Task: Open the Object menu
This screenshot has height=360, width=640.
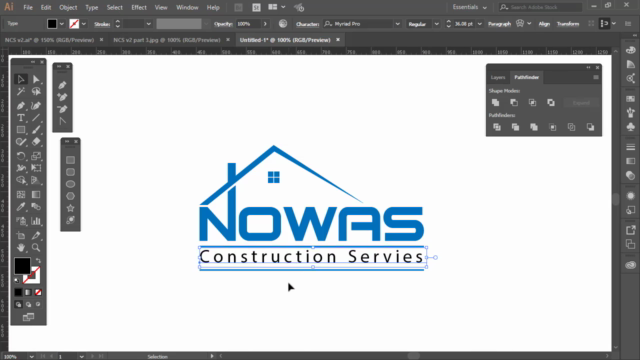Action: coord(68,7)
